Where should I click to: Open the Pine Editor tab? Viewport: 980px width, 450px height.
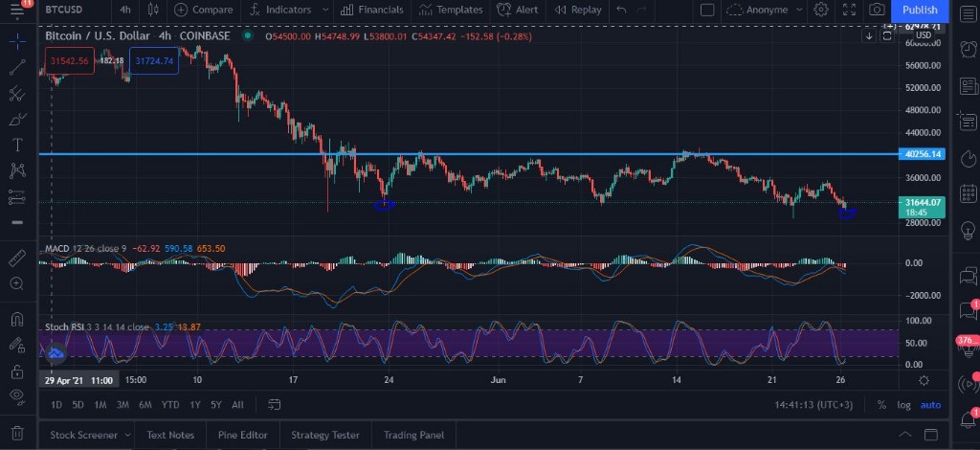243,435
